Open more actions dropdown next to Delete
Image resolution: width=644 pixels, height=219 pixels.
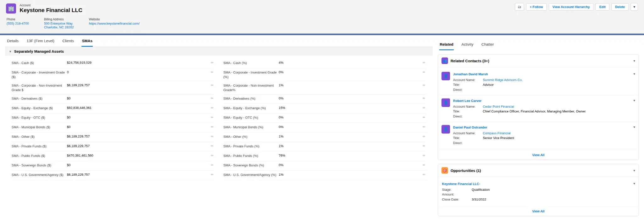coord(634,7)
